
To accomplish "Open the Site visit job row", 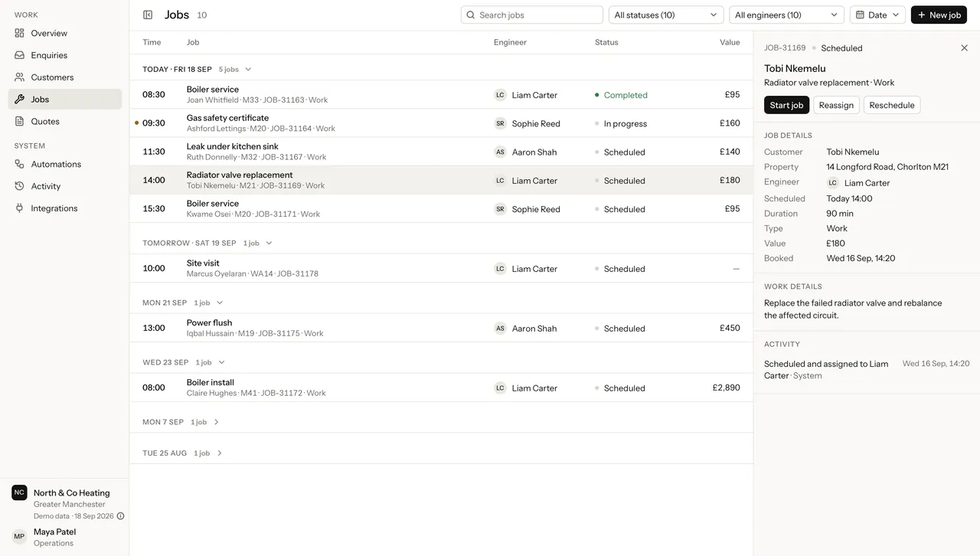I will [441, 269].
